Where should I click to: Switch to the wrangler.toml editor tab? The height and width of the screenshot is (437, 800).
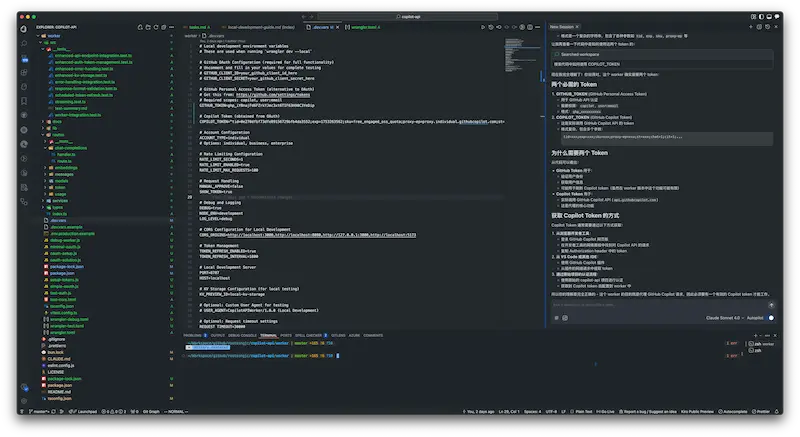coord(363,27)
